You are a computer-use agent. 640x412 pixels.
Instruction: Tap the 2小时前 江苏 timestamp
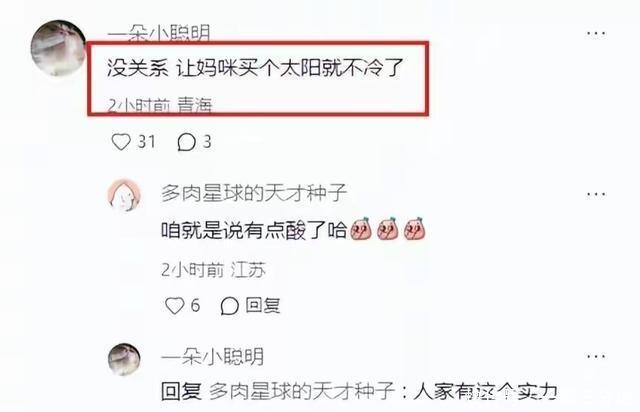point(213,270)
